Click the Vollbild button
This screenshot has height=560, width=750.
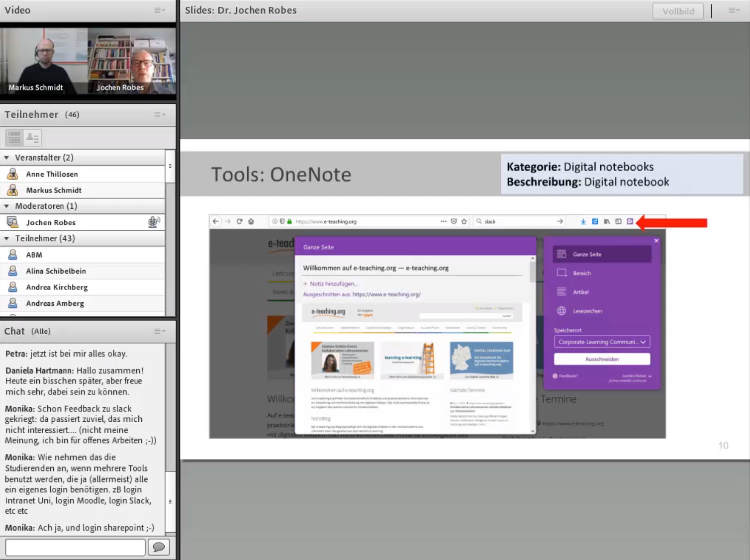678,11
